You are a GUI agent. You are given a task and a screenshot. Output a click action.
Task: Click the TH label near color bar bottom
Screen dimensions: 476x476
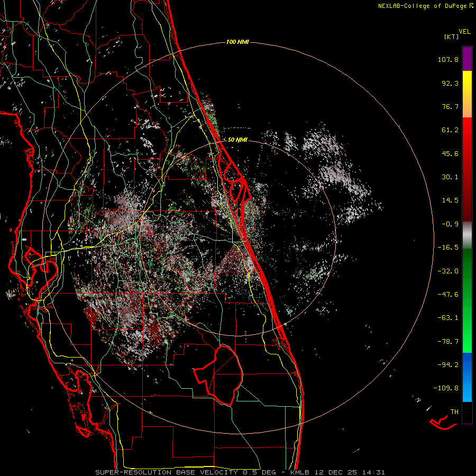[x=454, y=412]
